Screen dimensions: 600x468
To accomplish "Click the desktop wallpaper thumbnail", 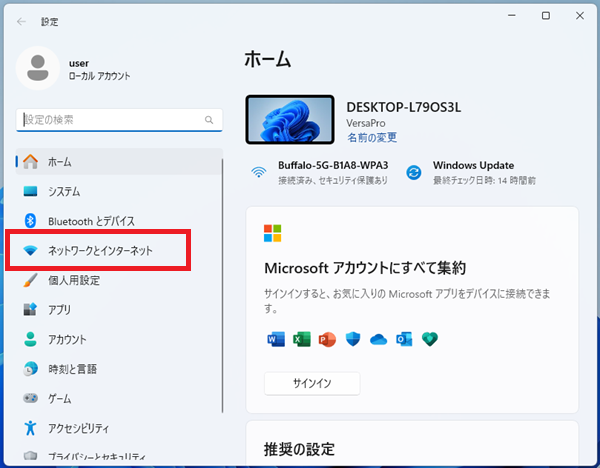I will click(290, 120).
